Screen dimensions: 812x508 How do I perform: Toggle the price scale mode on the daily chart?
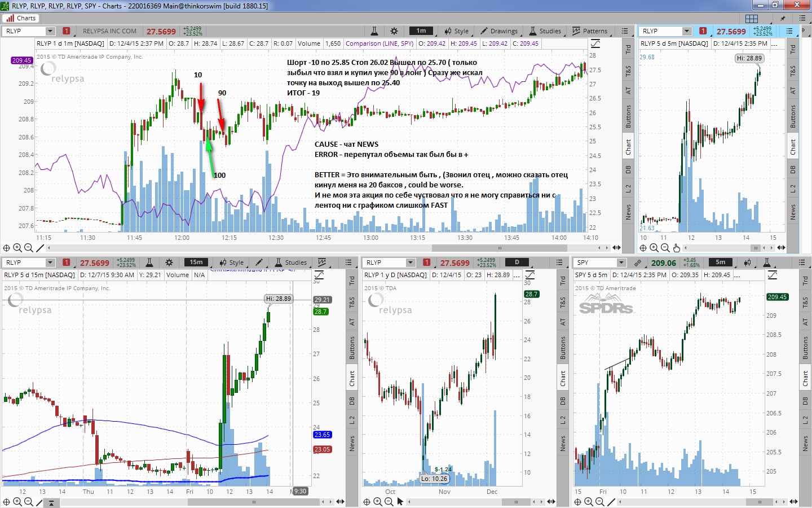tap(529, 275)
